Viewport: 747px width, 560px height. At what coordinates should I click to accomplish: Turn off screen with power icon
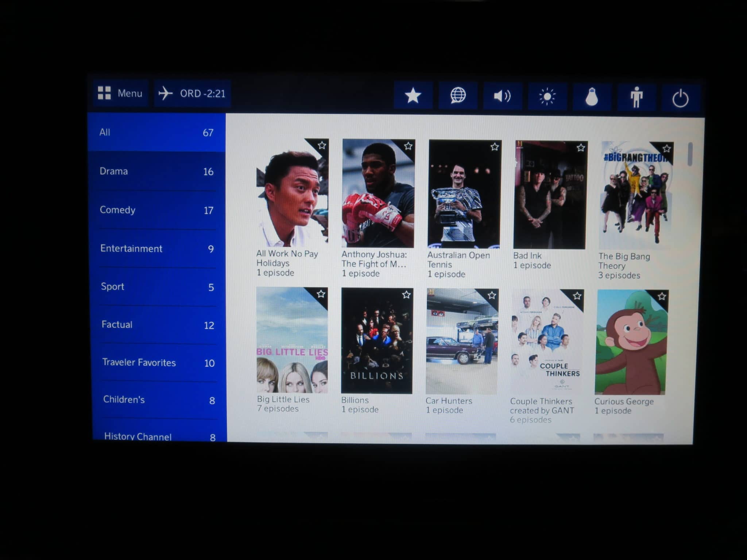(681, 98)
